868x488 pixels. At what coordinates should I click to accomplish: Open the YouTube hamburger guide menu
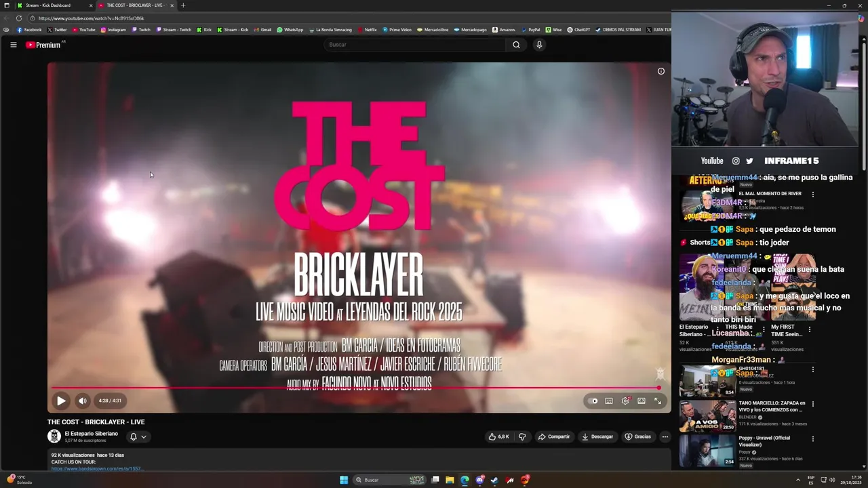click(13, 45)
